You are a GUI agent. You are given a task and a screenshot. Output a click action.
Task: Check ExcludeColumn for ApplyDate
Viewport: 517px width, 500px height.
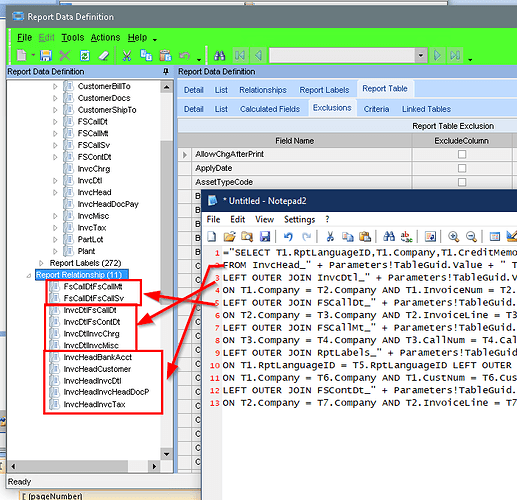coord(462,168)
